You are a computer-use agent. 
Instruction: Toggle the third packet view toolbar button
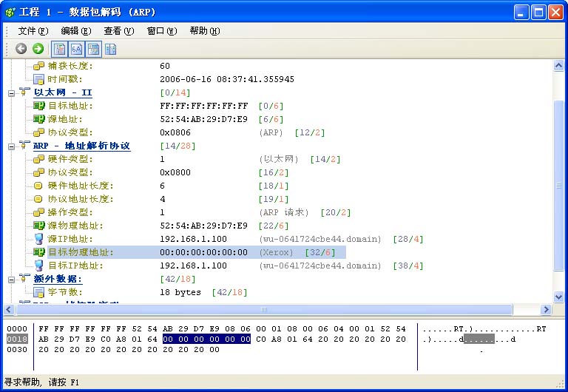93,49
